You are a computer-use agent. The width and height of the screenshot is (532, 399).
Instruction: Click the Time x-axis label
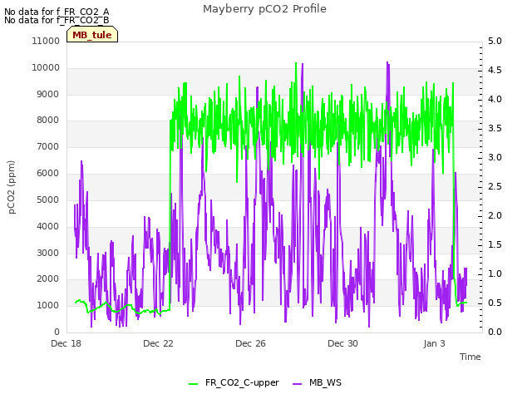click(470, 357)
